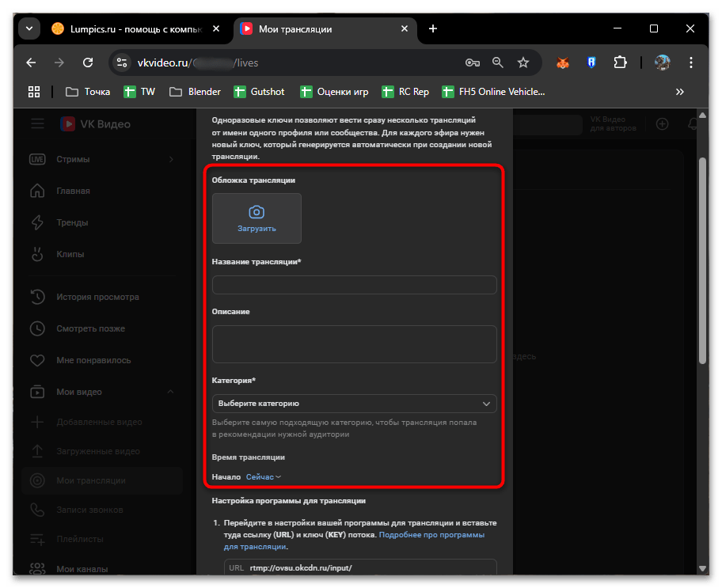722x588 pixels.
Task: Open Клипы sidebar section
Action: click(70, 254)
